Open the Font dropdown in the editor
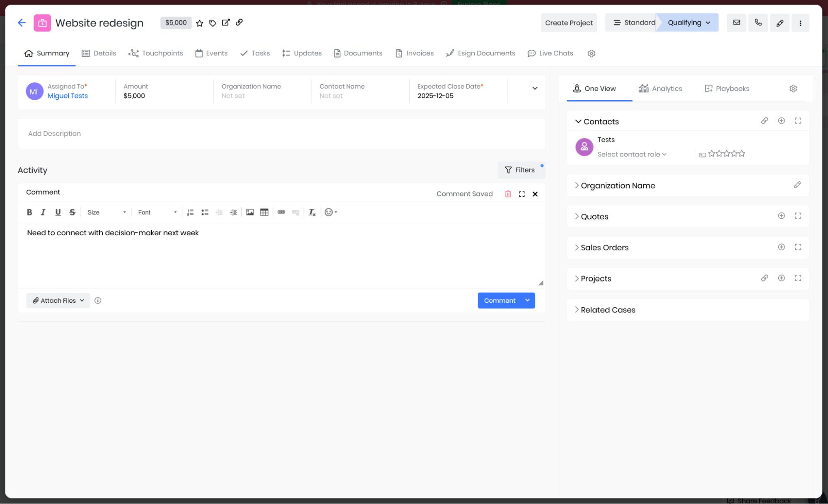The width and height of the screenshot is (828, 504). (x=157, y=212)
